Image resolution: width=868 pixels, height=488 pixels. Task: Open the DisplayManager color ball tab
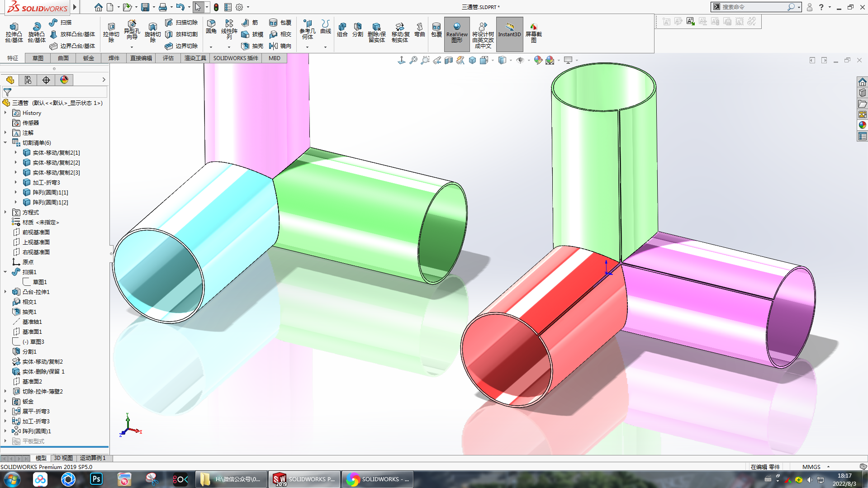click(64, 80)
